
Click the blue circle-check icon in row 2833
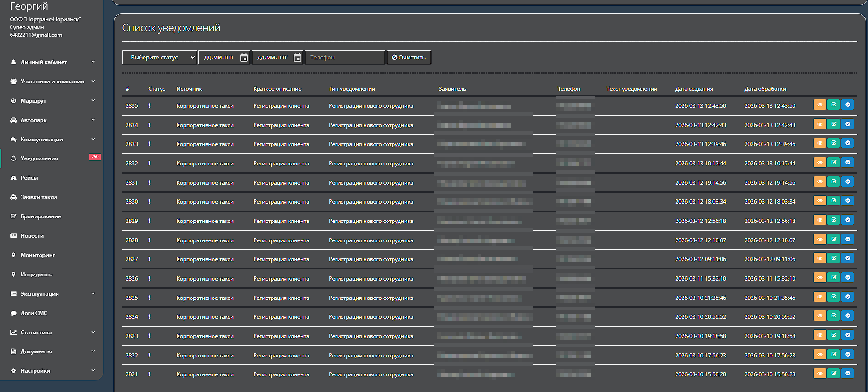point(847,143)
